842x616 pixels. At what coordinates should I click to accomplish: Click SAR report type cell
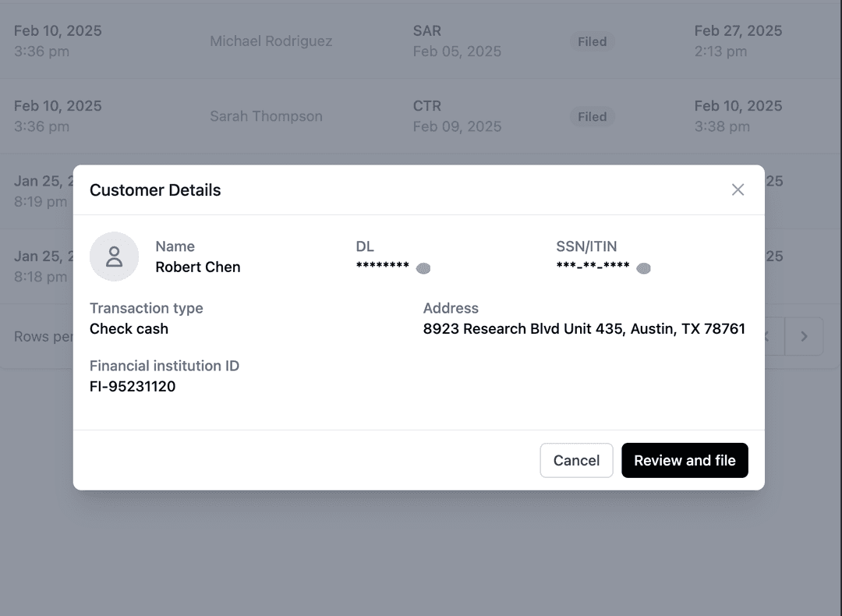click(427, 30)
